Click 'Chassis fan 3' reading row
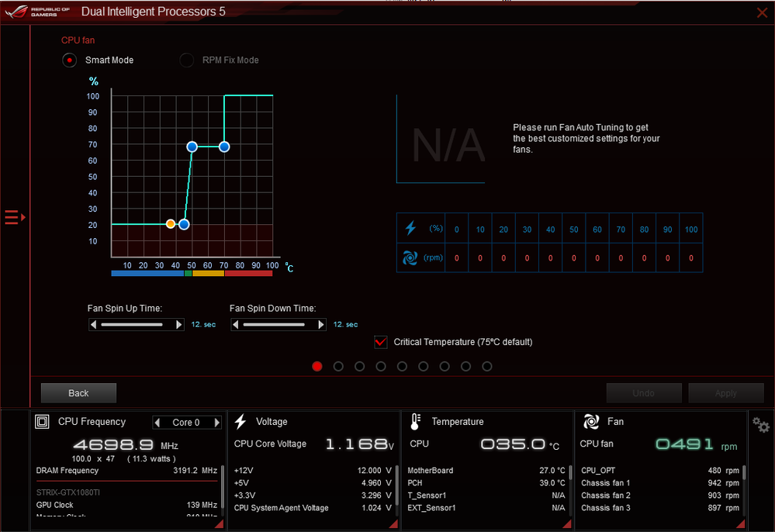 pyautogui.click(x=660, y=508)
